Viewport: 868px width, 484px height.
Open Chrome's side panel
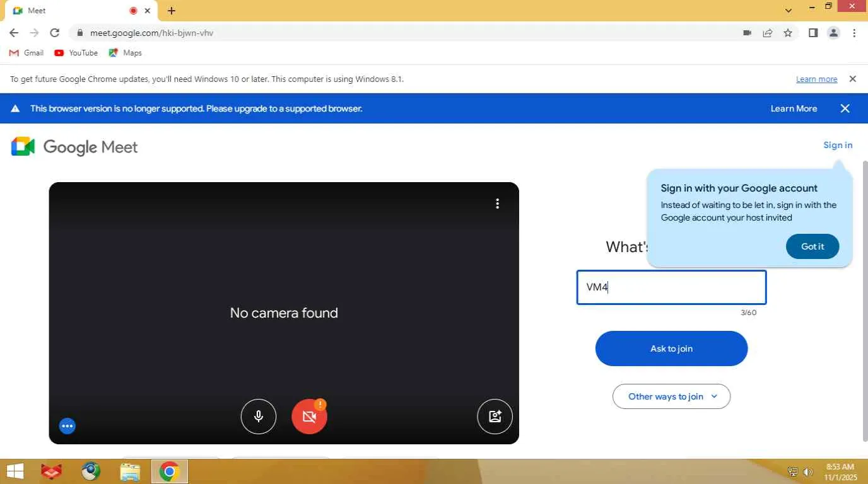[813, 33]
